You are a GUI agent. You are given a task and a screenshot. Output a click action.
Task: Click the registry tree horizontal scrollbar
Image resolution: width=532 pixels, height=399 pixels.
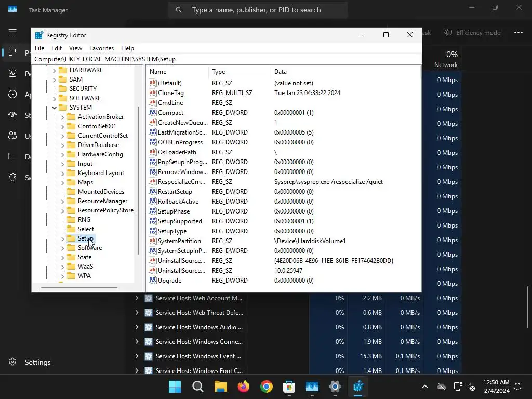pos(79,287)
